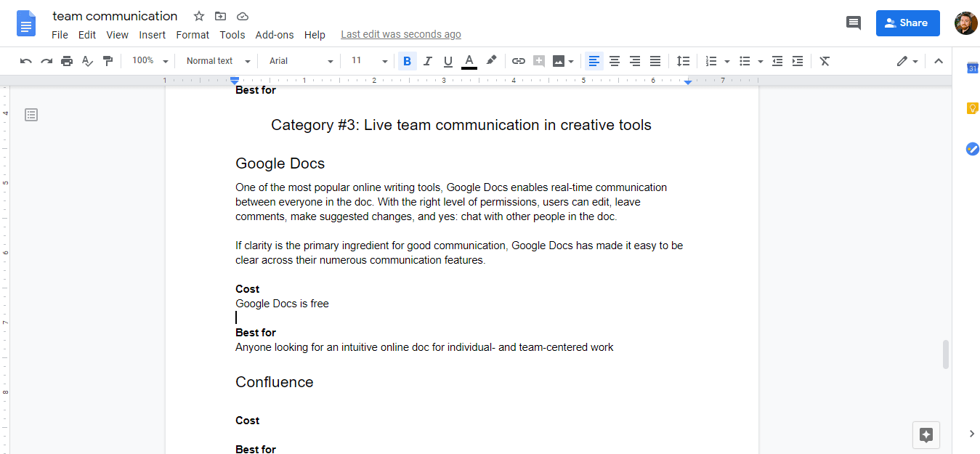
Task: Open the Format menu
Action: click(193, 35)
